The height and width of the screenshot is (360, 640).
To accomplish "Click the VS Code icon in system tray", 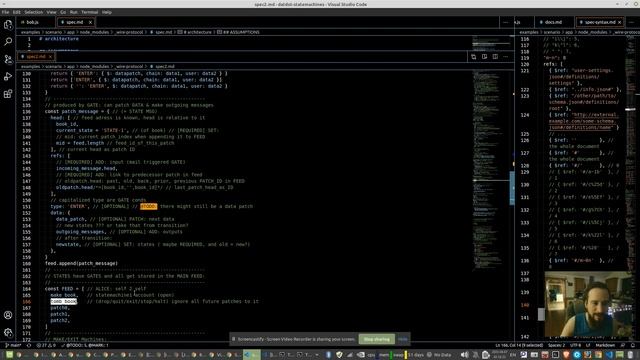I will 609,355.
